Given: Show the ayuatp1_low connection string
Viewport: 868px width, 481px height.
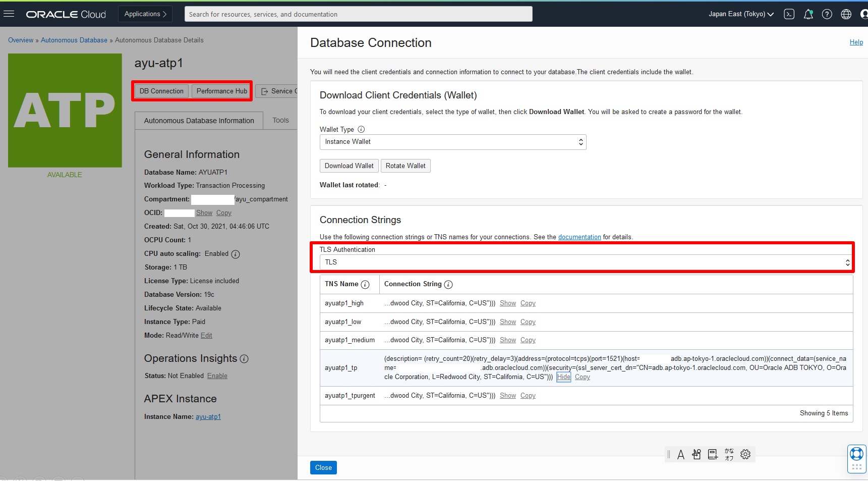Looking at the screenshot, I should (x=508, y=322).
